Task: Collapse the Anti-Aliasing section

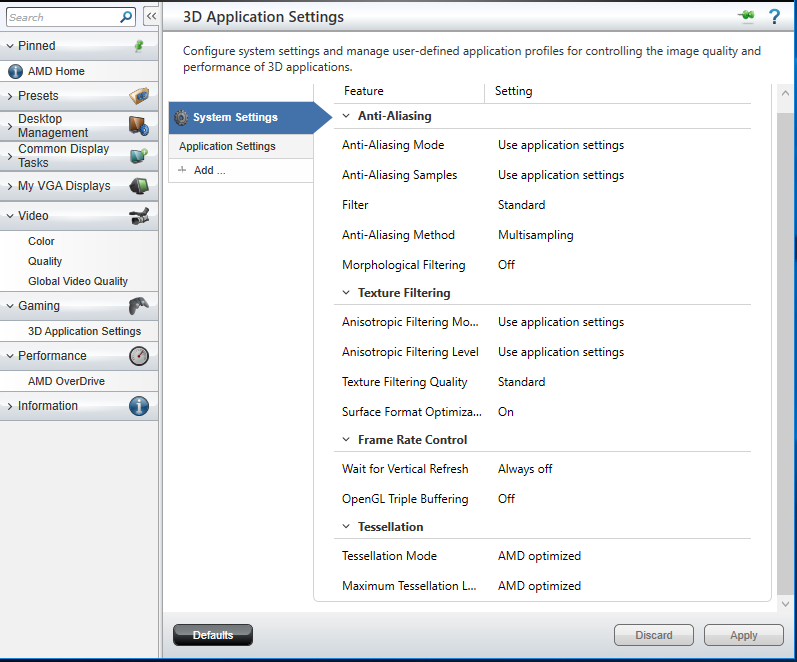Action: click(346, 116)
